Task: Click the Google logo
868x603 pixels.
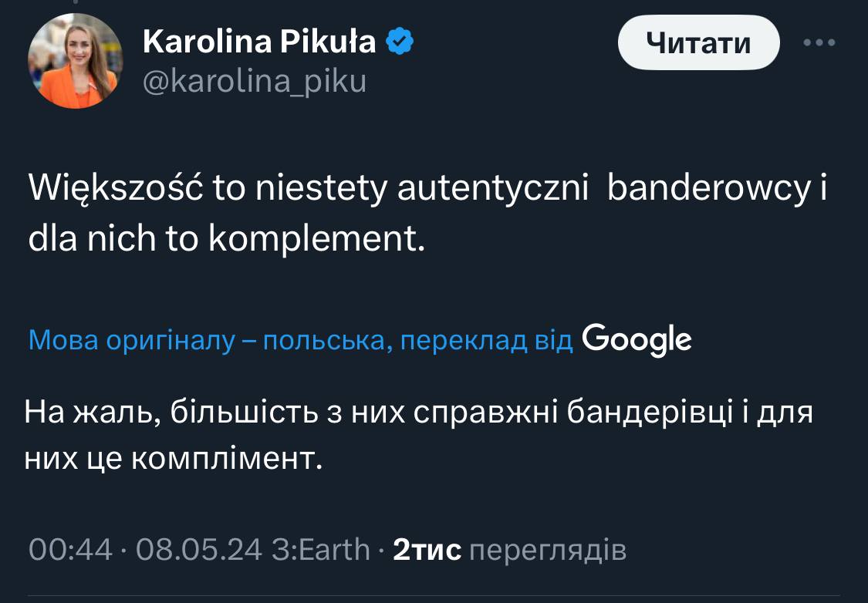Action: tap(637, 339)
